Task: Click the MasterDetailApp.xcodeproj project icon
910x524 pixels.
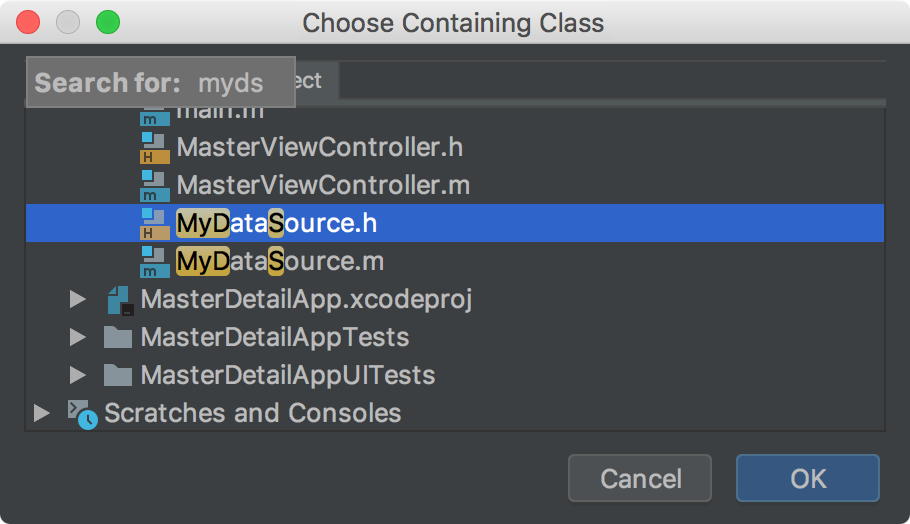Action: tap(121, 300)
